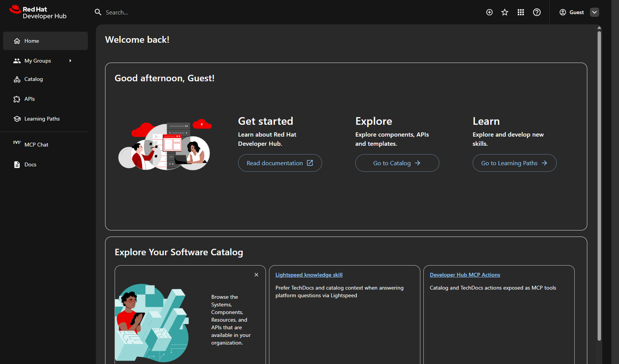Viewport: 619px width, 364px height.
Task: Click the Docs document icon
Action: tap(17, 164)
